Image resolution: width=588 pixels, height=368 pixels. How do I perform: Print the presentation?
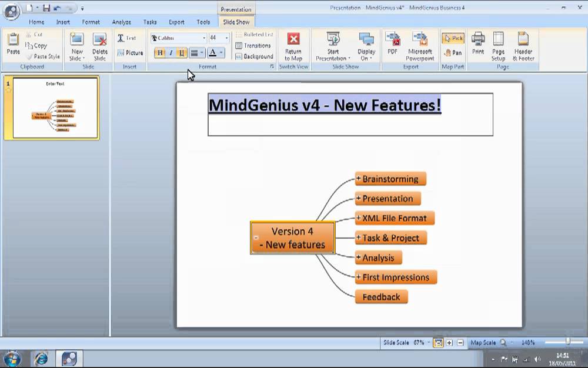pyautogui.click(x=477, y=44)
